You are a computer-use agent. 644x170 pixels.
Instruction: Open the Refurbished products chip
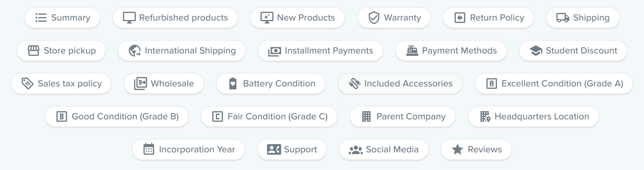175,18
